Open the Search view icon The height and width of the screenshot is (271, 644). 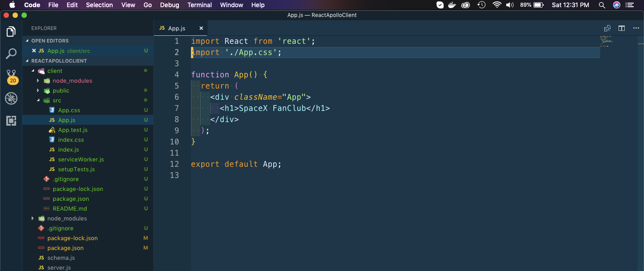11,54
